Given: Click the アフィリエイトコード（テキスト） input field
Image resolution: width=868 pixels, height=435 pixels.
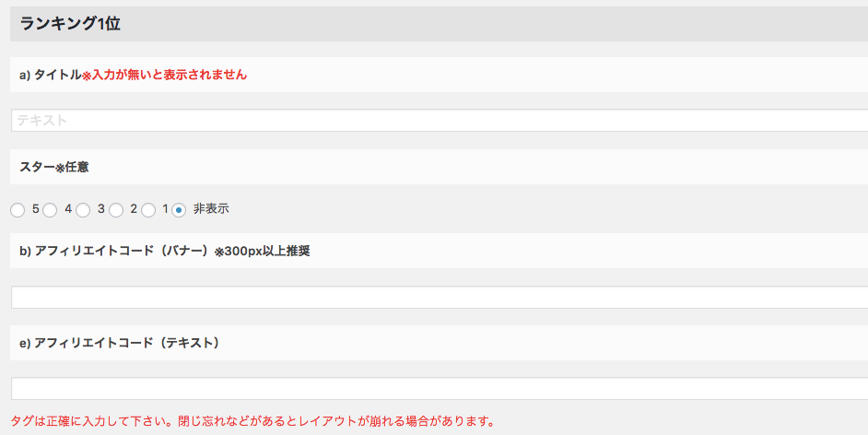Looking at the screenshot, I should (x=439, y=389).
